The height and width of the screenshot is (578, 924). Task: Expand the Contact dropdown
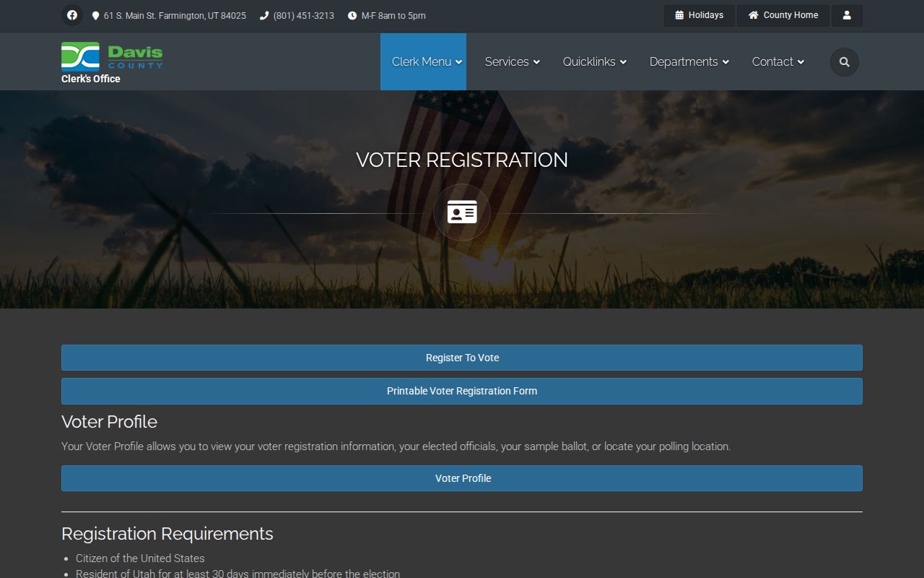click(x=778, y=62)
